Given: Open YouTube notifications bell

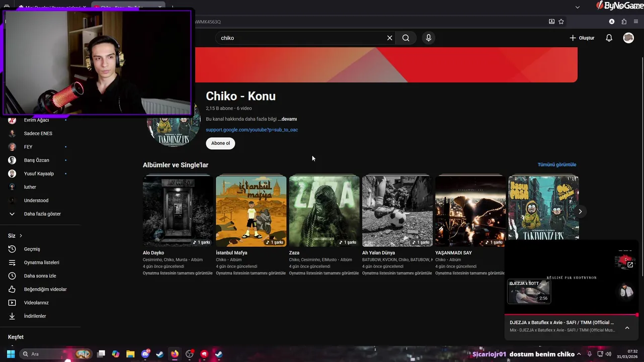Looking at the screenshot, I should [x=609, y=38].
